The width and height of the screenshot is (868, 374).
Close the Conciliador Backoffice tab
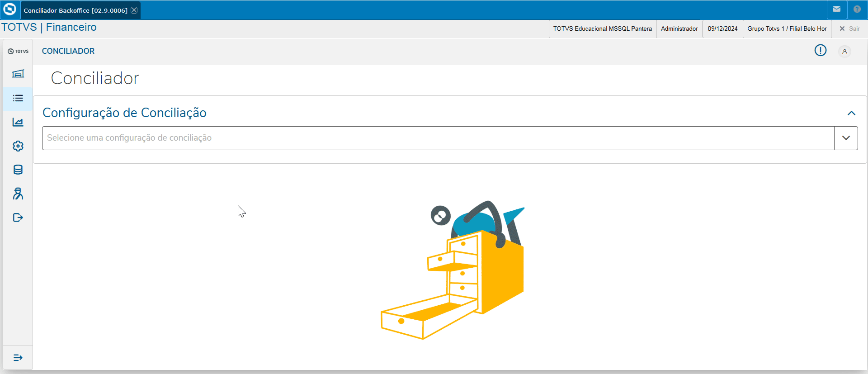[x=134, y=10]
